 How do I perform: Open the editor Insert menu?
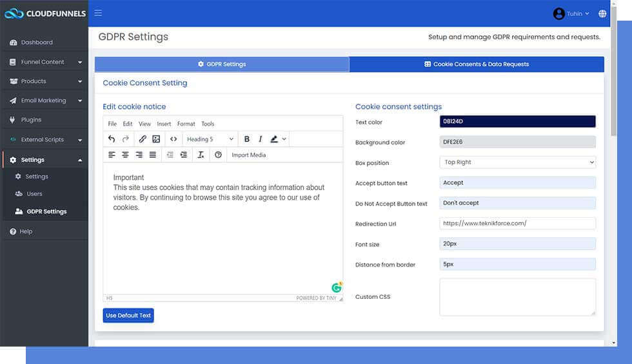pyautogui.click(x=164, y=124)
